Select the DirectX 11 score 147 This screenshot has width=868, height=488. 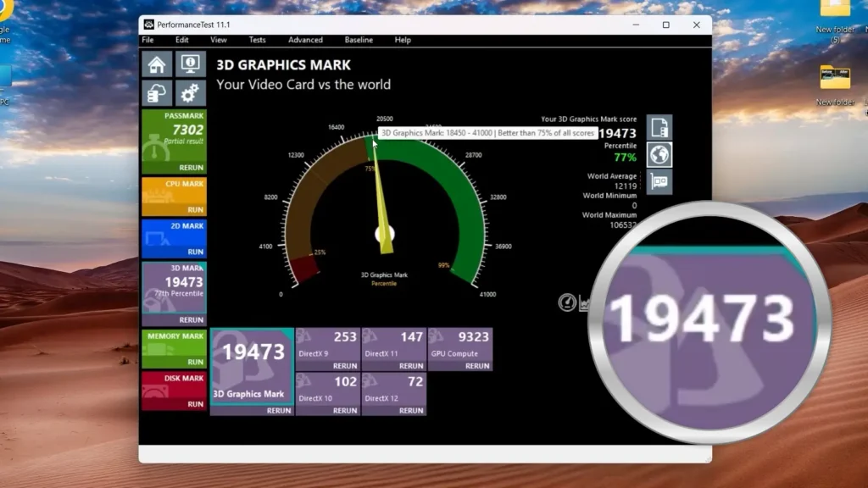pyautogui.click(x=411, y=337)
